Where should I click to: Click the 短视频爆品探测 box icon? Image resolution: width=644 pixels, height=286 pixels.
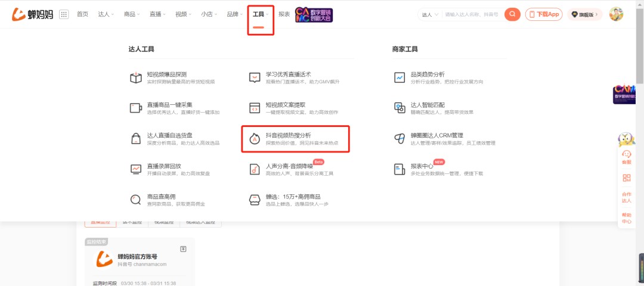(136, 77)
